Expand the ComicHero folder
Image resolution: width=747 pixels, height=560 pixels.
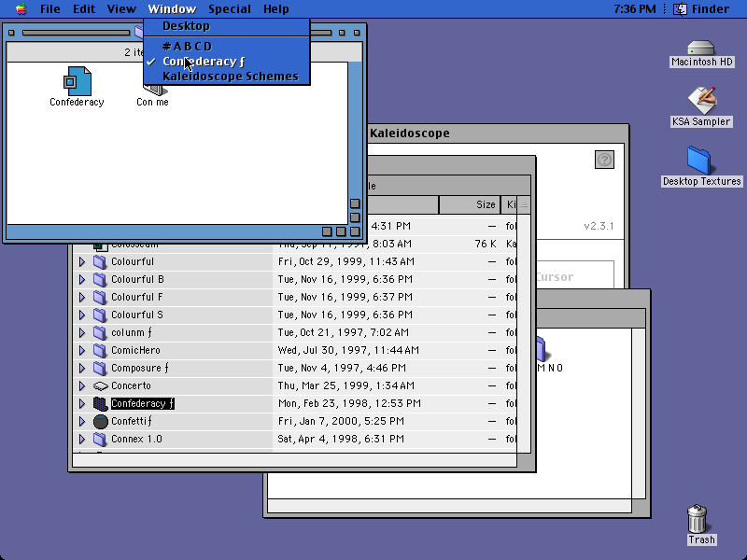tap(82, 351)
